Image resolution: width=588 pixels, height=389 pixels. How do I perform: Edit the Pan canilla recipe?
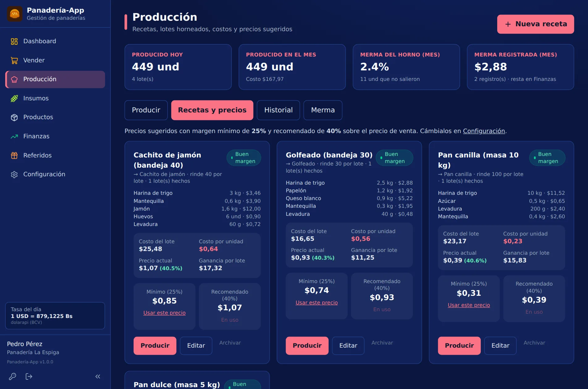501,346
